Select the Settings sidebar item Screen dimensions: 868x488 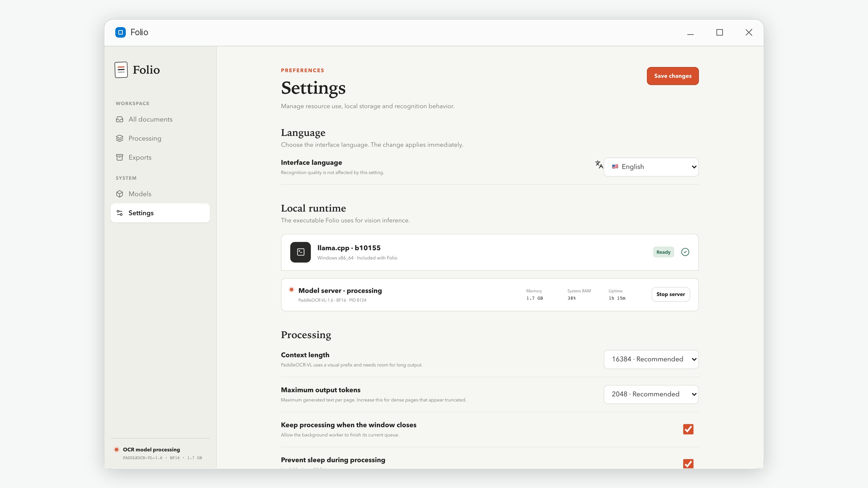160,213
